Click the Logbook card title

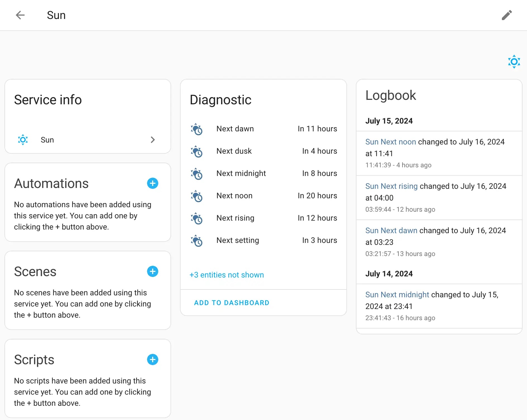[x=391, y=95]
